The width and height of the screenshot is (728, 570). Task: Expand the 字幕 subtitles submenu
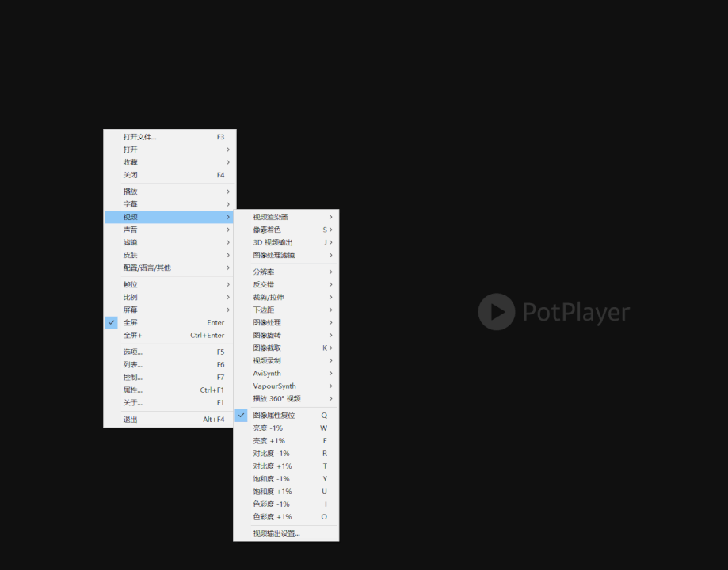coord(170,204)
